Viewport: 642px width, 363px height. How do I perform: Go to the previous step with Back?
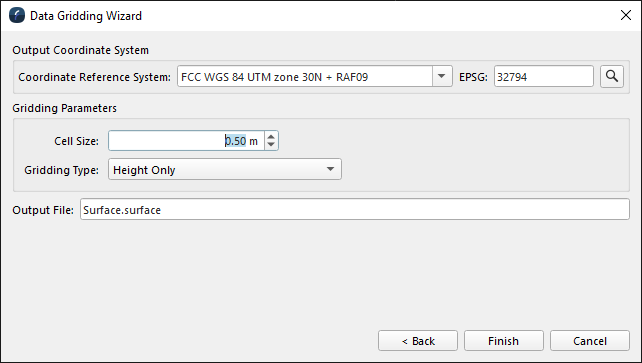tap(418, 340)
